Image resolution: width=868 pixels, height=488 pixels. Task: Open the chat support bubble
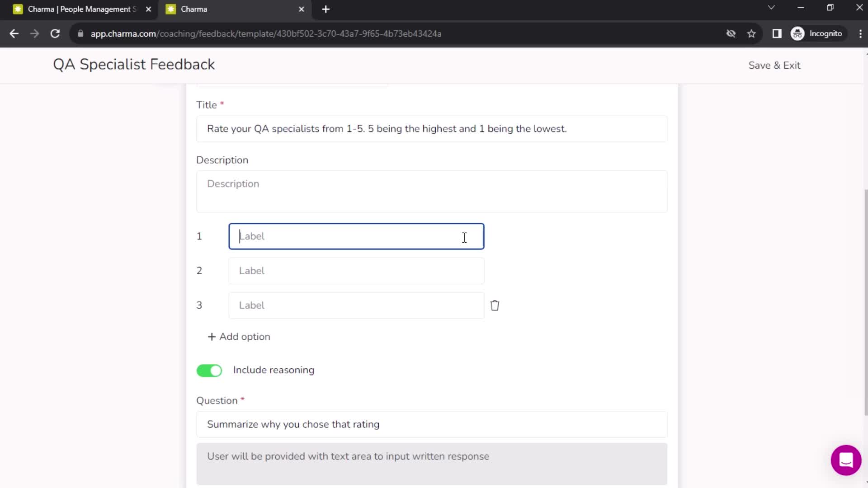click(x=846, y=460)
